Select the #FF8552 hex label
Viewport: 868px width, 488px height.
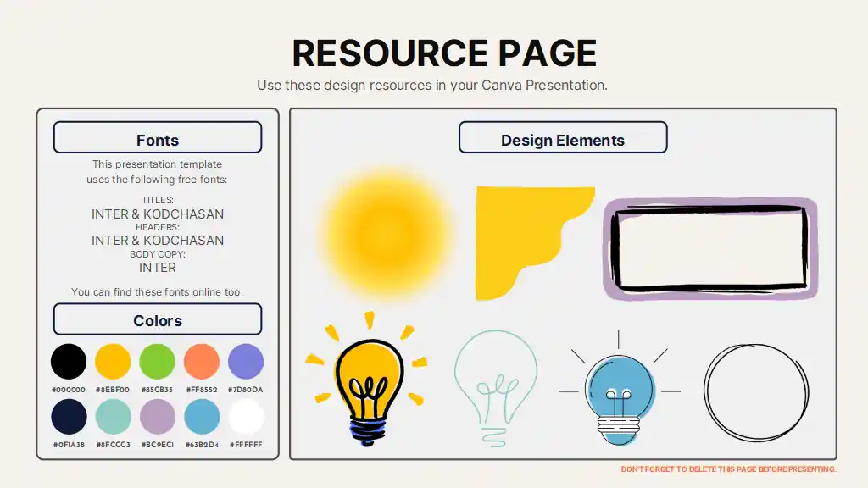[x=202, y=390]
